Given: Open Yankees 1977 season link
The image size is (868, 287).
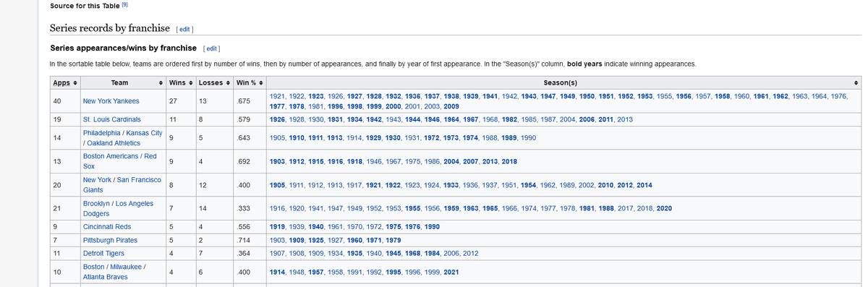Looking at the screenshot, I should click(x=276, y=106).
